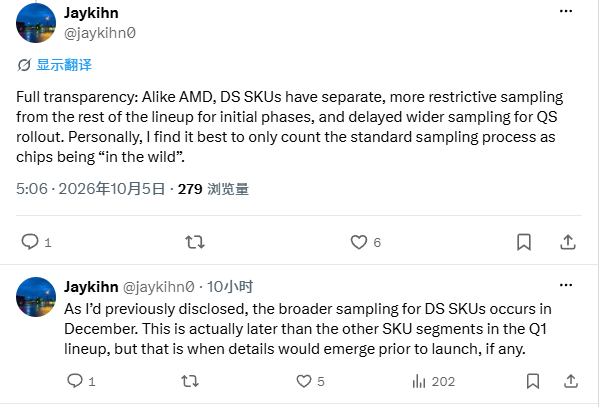Share the reply tweet

click(x=571, y=381)
